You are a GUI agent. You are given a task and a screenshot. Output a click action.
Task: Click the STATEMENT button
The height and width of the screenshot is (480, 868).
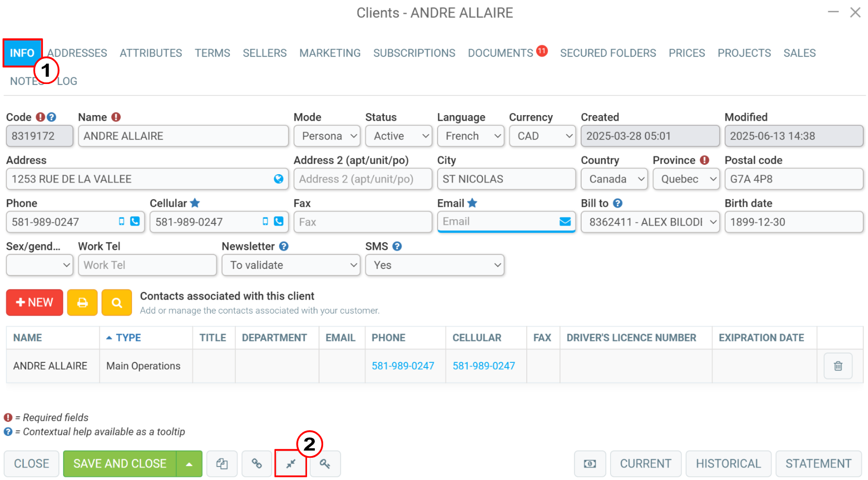[818, 463]
